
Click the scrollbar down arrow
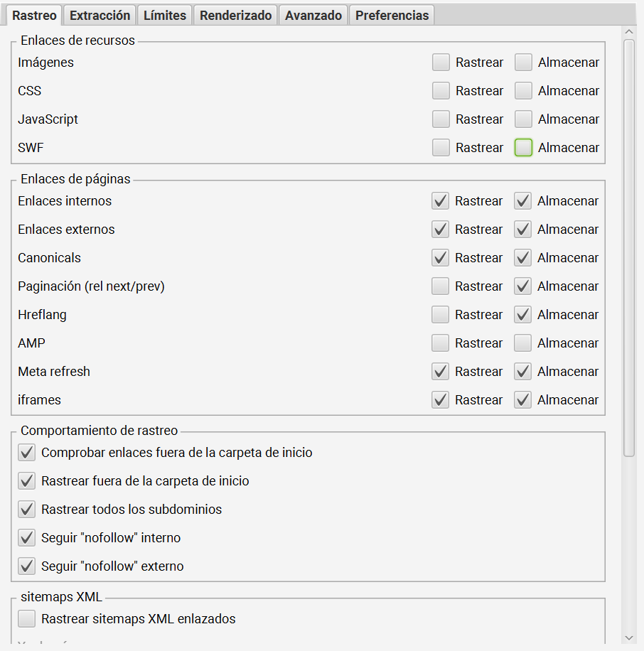628,639
